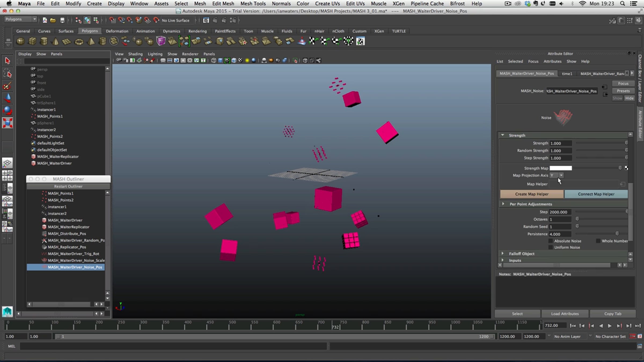Image resolution: width=644 pixels, height=362 pixels.
Task: Click the Step value field
Action: 560,212
